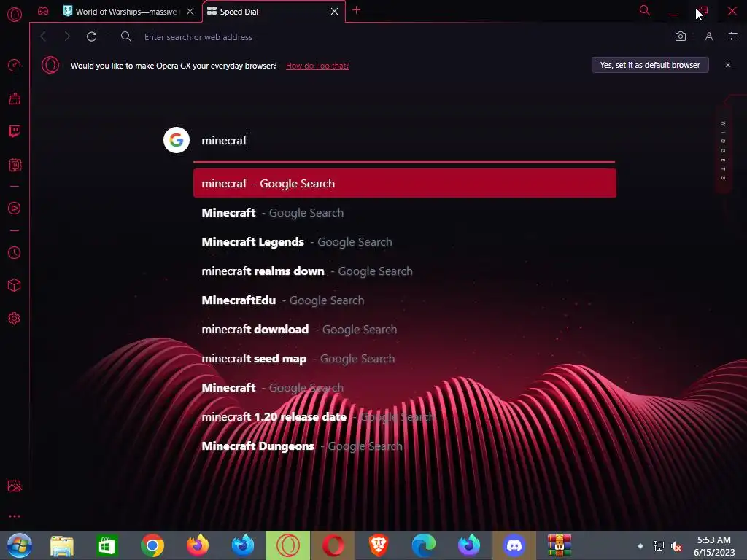This screenshot has height=560, width=747.
Task: Close the Speed Dial tab
Action: (334, 12)
